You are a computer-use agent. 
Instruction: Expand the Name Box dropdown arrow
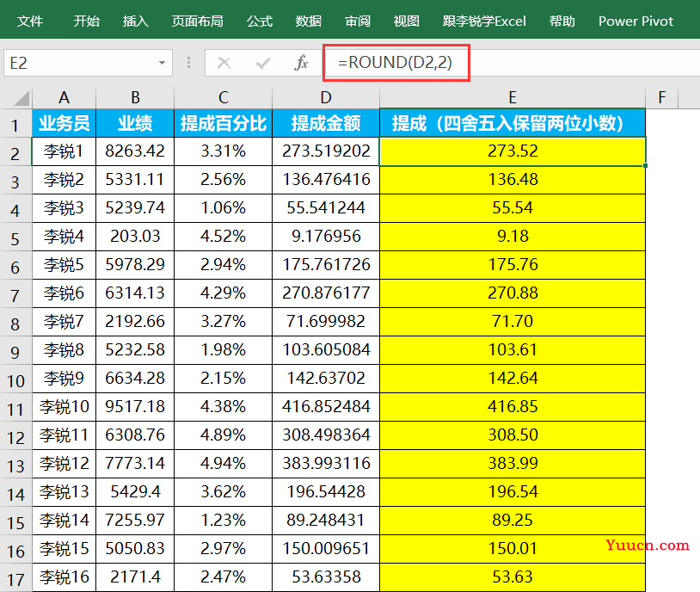click(162, 63)
